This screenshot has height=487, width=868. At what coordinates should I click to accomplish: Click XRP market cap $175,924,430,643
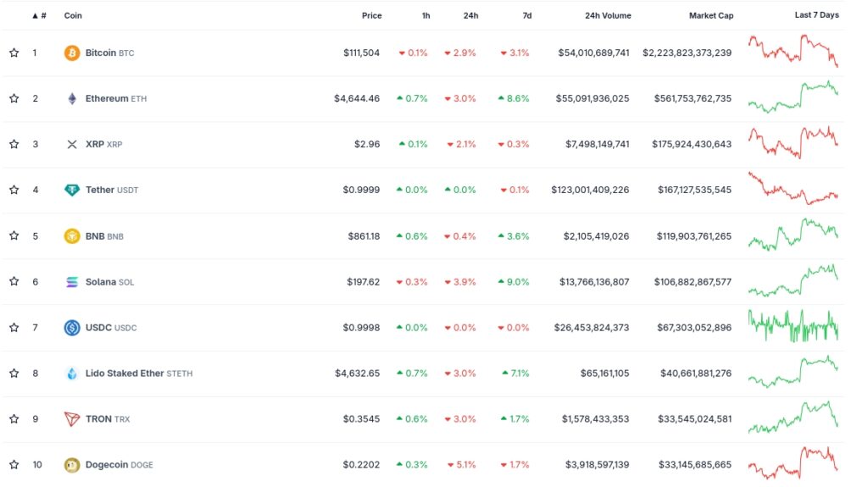692,145
